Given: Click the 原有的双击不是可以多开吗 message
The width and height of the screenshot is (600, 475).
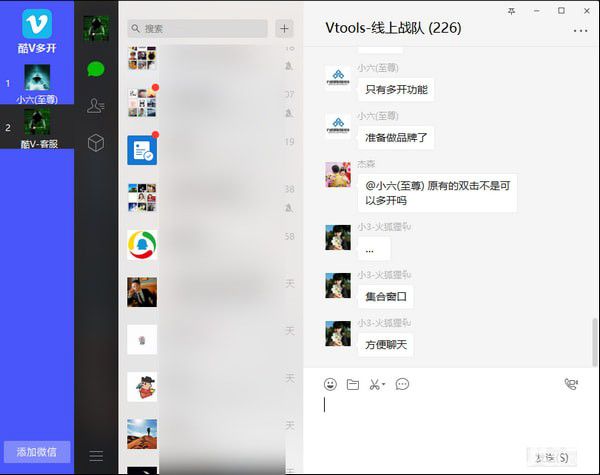Looking at the screenshot, I should coord(437,193).
